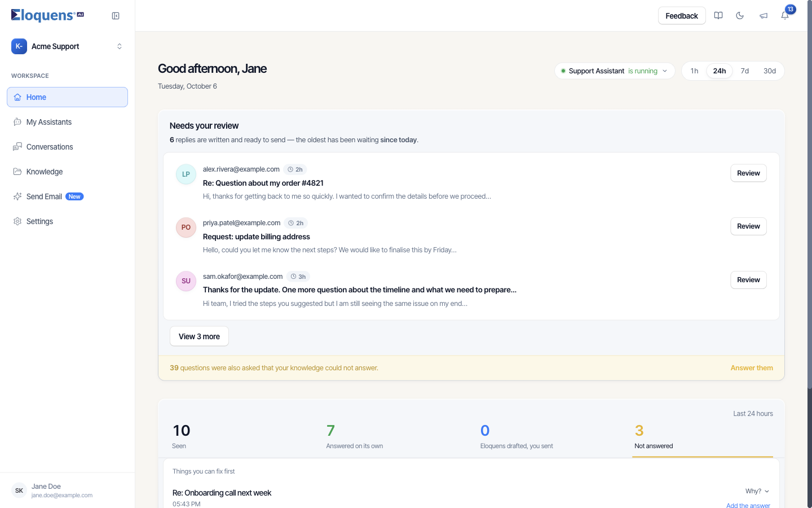This screenshot has width=812, height=508.
Task: Open 'Re: Onboarding call next week' item
Action: pyautogui.click(x=222, y=493)
